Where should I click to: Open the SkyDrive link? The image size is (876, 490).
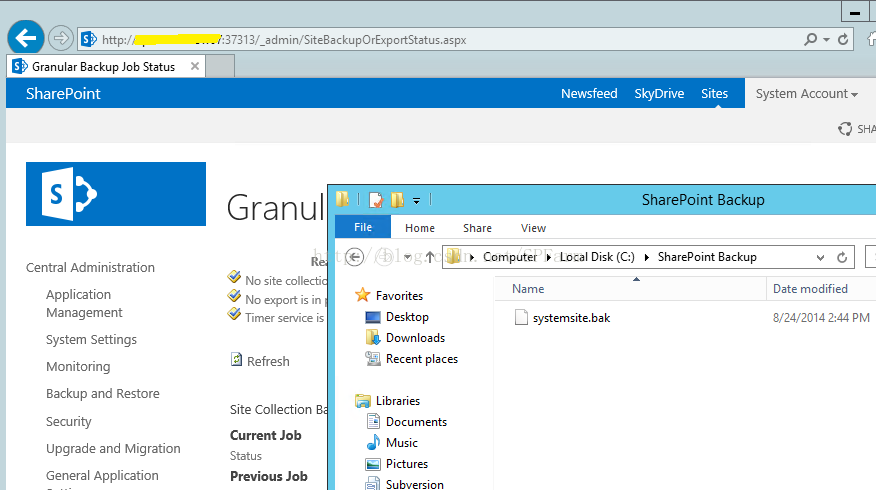(x=659, y=93)
